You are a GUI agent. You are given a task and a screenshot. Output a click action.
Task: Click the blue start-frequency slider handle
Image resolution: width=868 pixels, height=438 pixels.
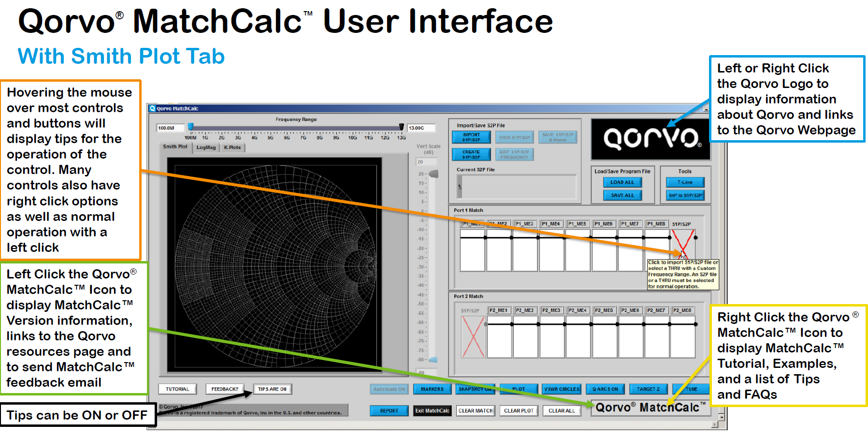[191, 127]
